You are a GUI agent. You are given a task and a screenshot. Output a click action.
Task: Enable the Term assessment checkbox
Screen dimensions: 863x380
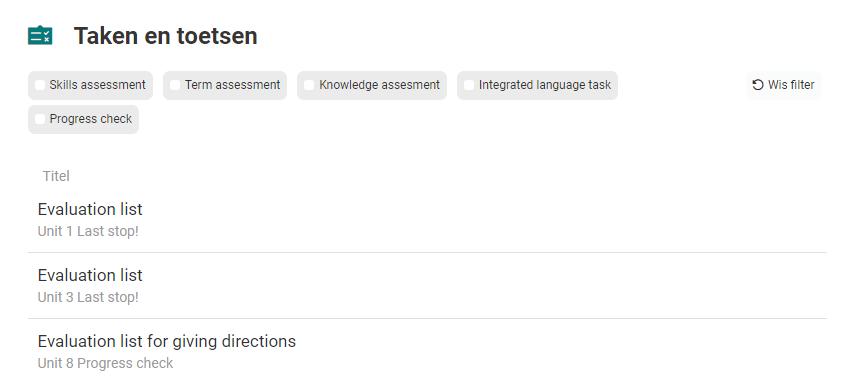(175, 85)
